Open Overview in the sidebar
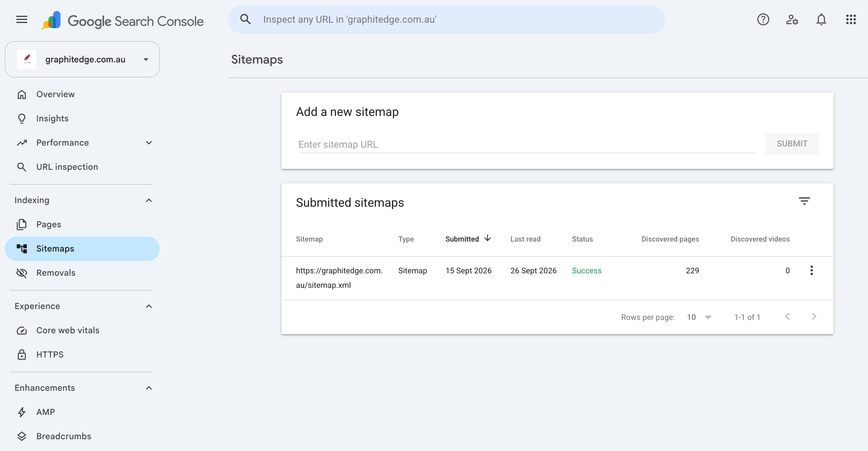868x451 pixels. [x=82, y=94]
